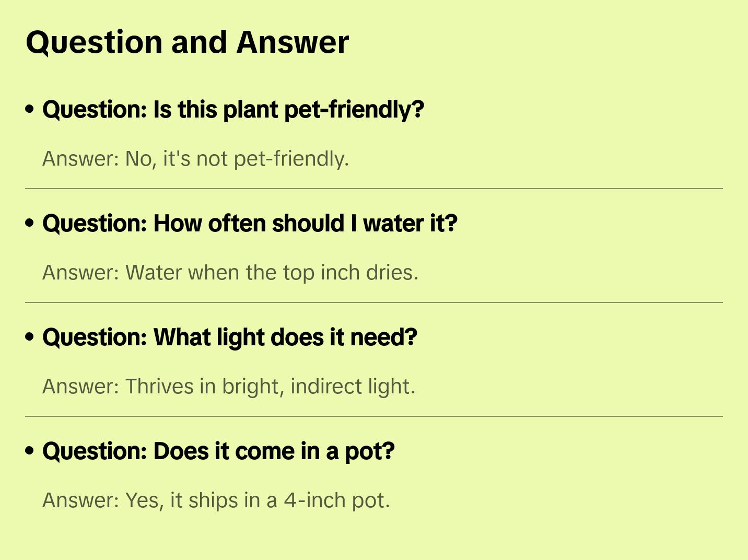Click the bullet before the pot question
Viewport: 748px width, 560px height.
coord(30,451)
